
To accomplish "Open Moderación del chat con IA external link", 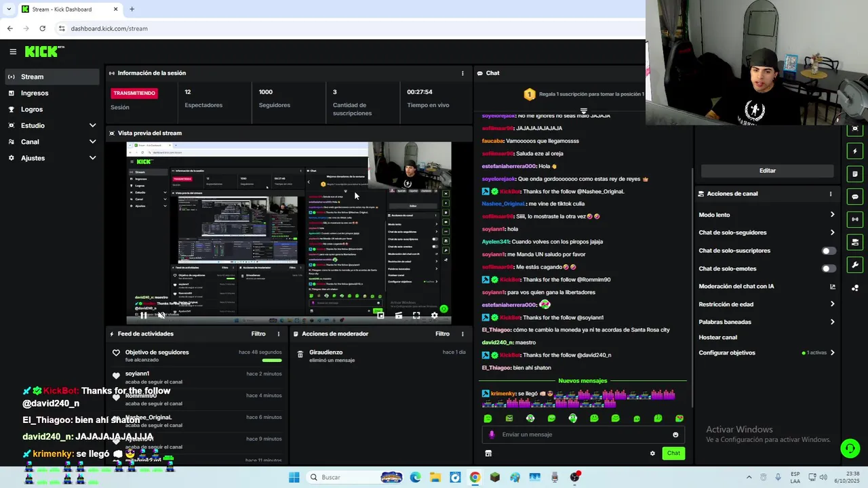I will (833, 287).
